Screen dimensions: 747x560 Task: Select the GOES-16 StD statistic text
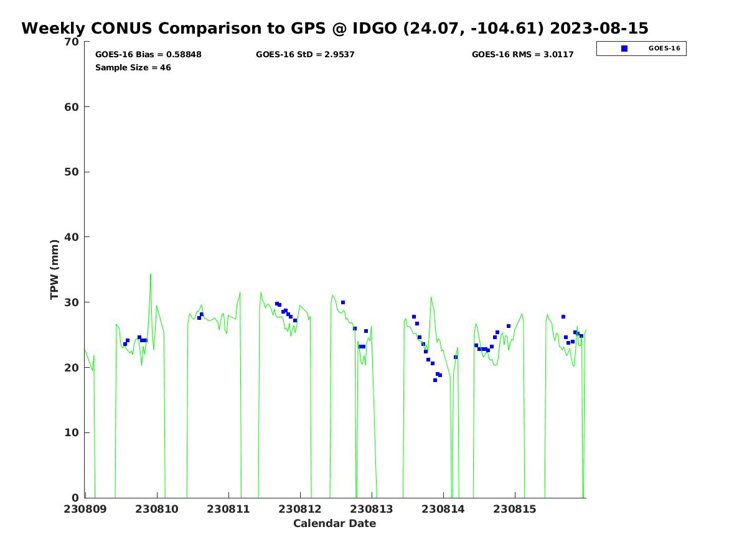coord(305,55)
